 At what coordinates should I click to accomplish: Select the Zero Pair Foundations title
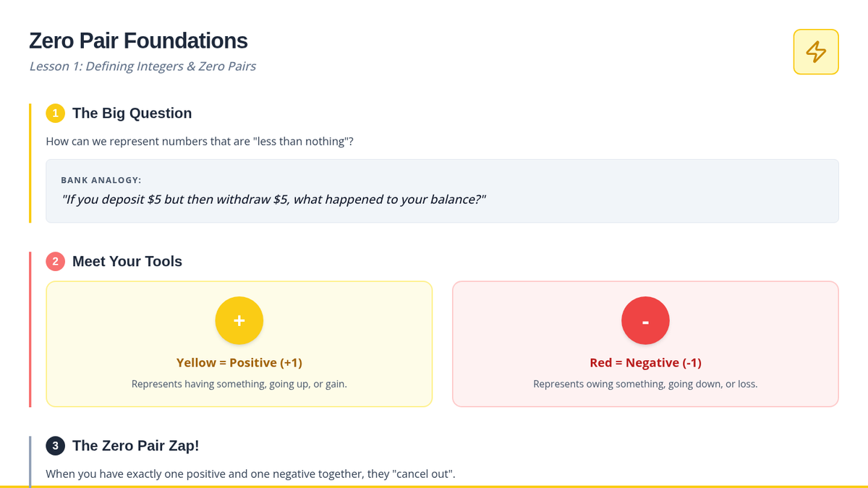pos(138,41)
